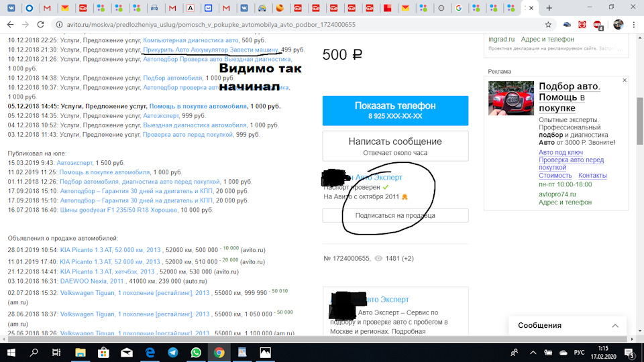Switch to the first VK tab

(11, 8)
